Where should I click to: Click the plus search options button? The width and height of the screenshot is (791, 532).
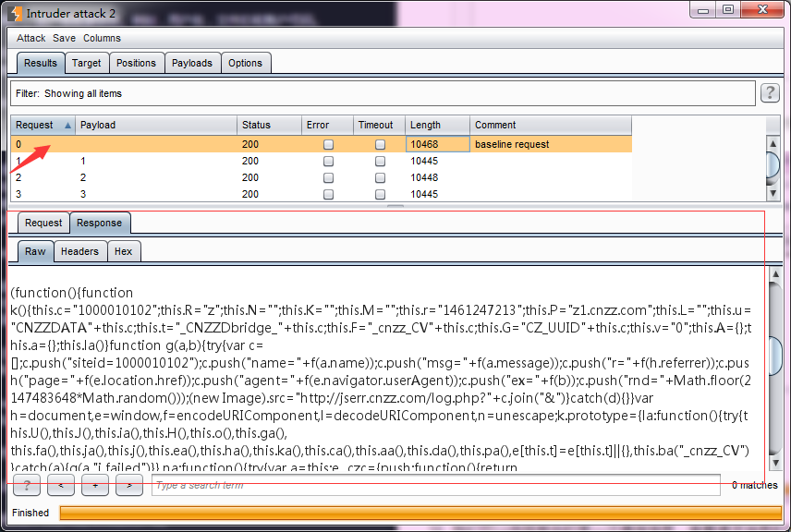click(x=94, y=485)
